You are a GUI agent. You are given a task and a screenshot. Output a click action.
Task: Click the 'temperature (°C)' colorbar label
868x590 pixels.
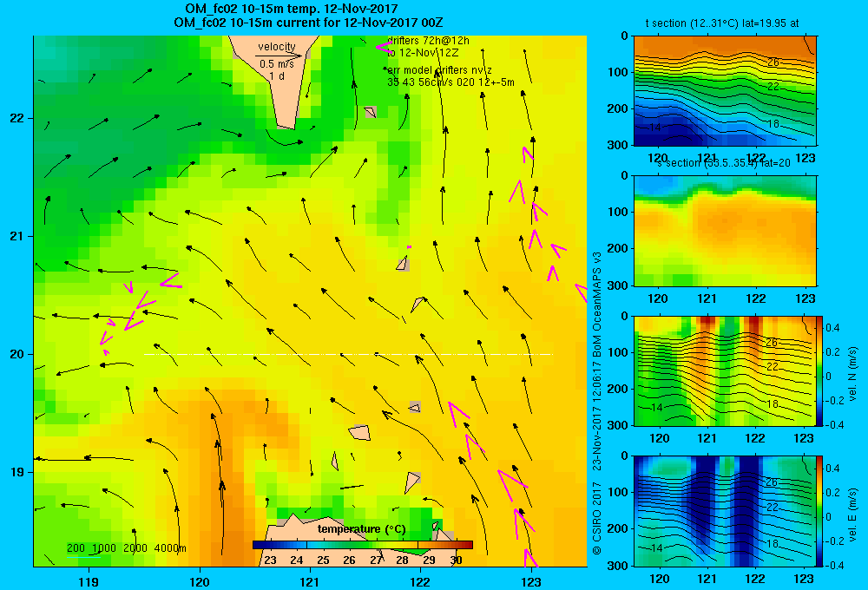361,529
